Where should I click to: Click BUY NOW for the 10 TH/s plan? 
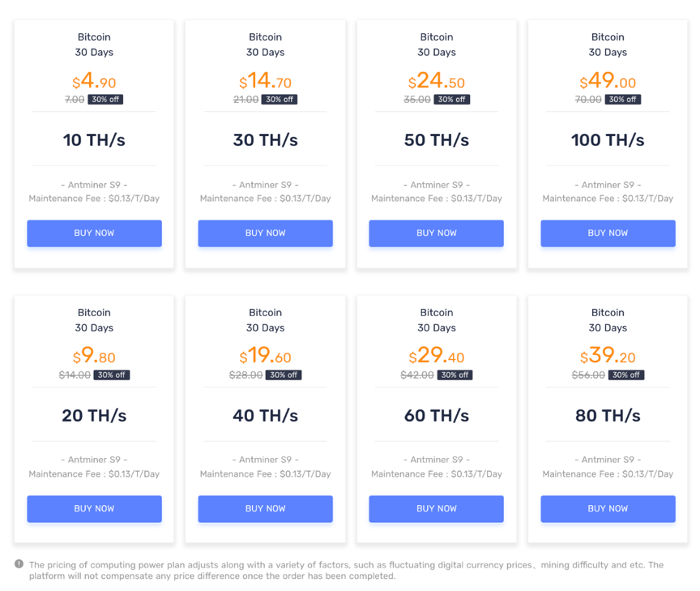(94, 233)
